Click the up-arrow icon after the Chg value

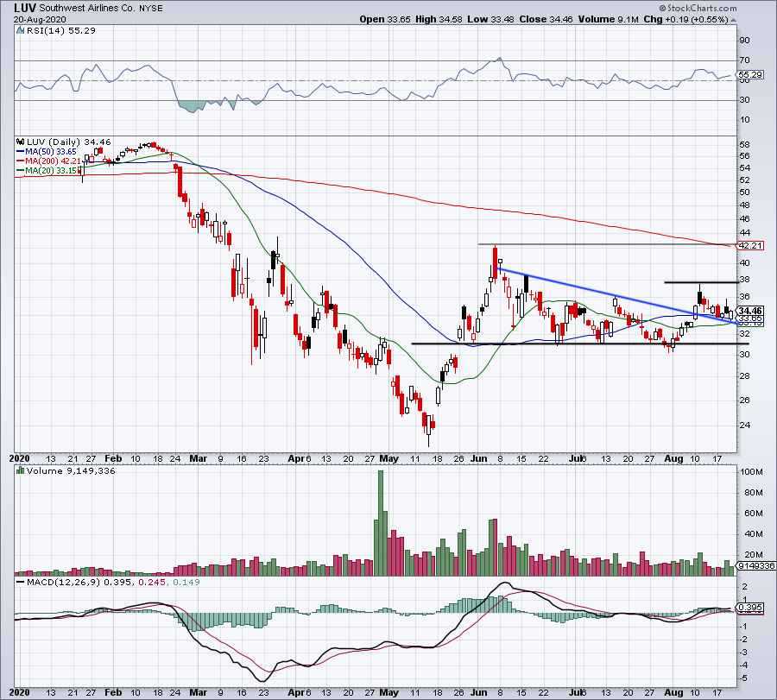[733, 20]
